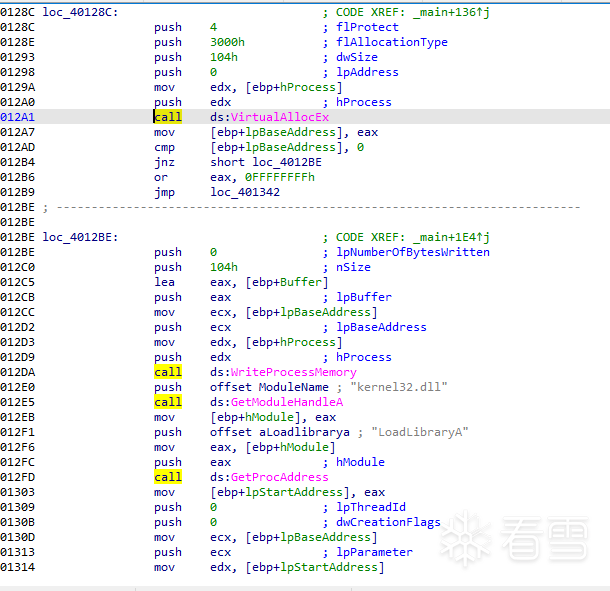Click the "LoadLibraryA" string comment
Viewport: 610px width, 591px height.
420,432
